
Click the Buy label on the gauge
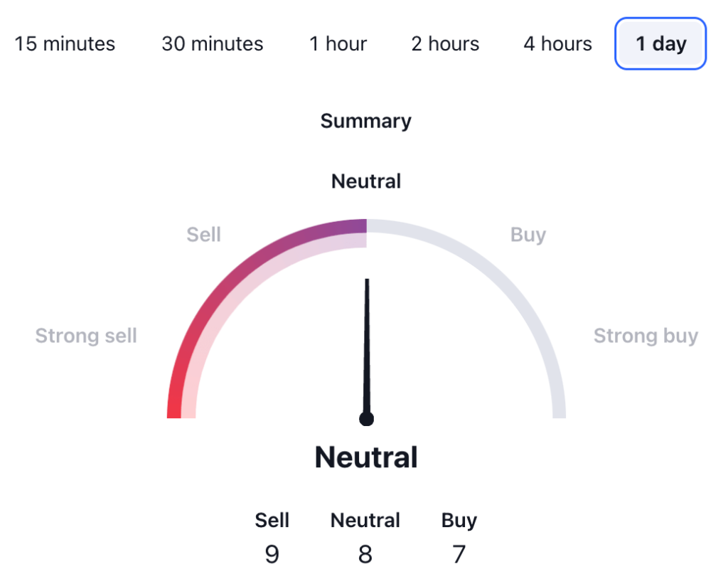528,235
